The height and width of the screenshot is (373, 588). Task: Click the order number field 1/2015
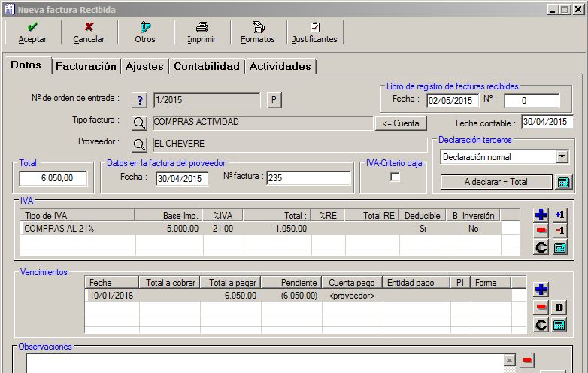(x=207, y=100)
